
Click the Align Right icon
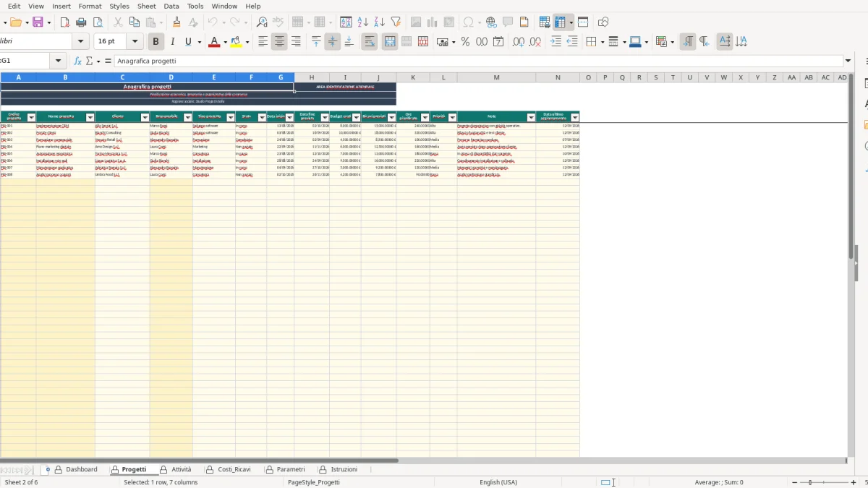(x=296, y=42)
